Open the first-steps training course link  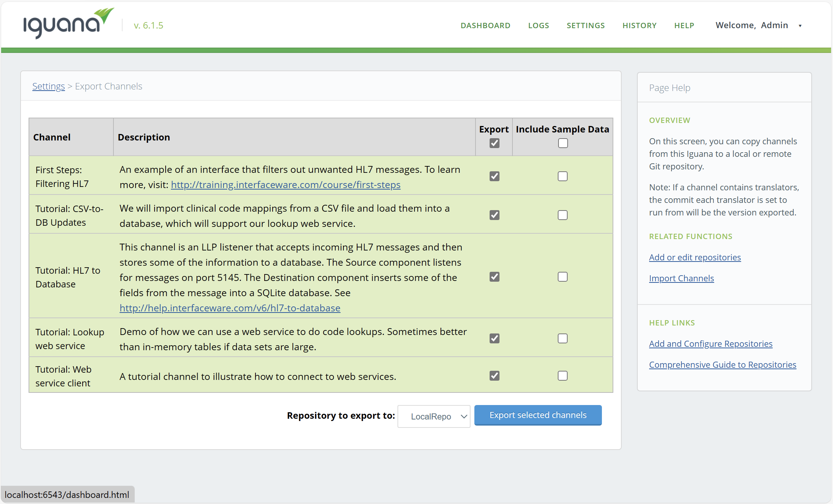click(286, 185)
